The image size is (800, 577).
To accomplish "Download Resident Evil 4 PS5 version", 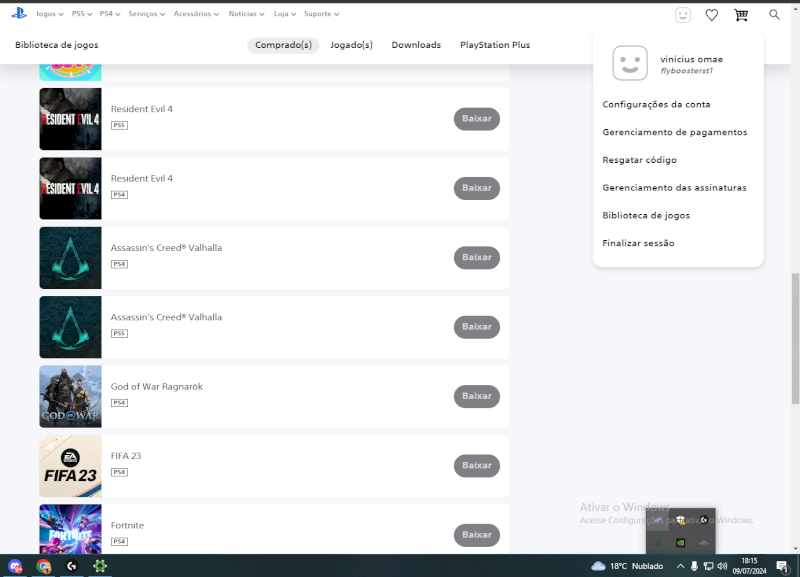I will 477,119.
